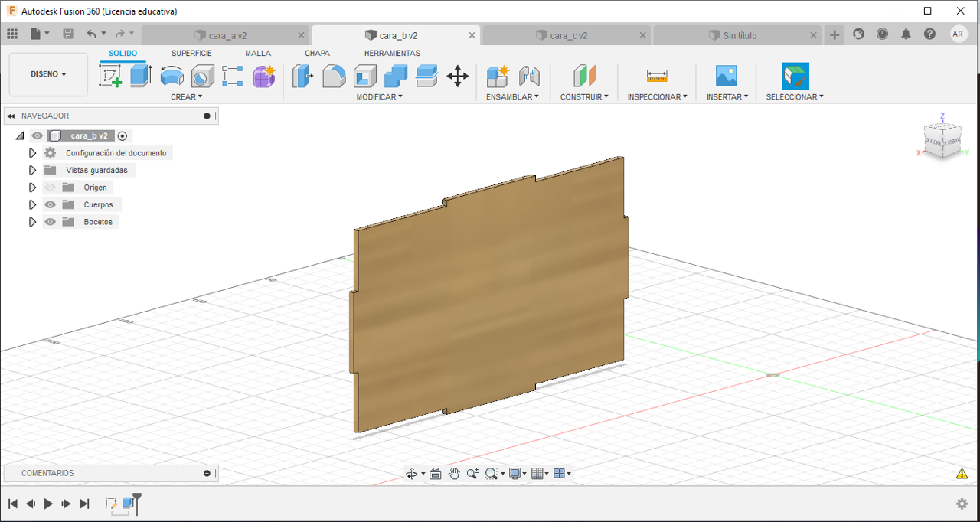Toggle visibility of Origen folder

[x=51, y=188]
